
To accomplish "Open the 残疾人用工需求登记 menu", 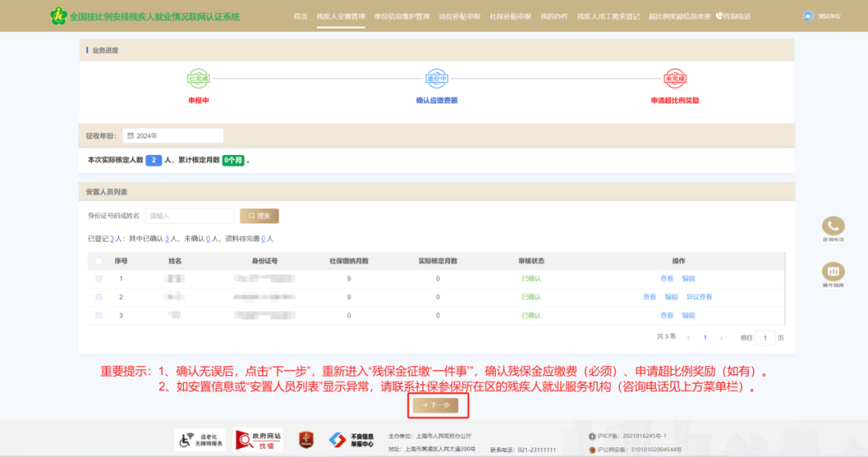I will coord(608,17).
